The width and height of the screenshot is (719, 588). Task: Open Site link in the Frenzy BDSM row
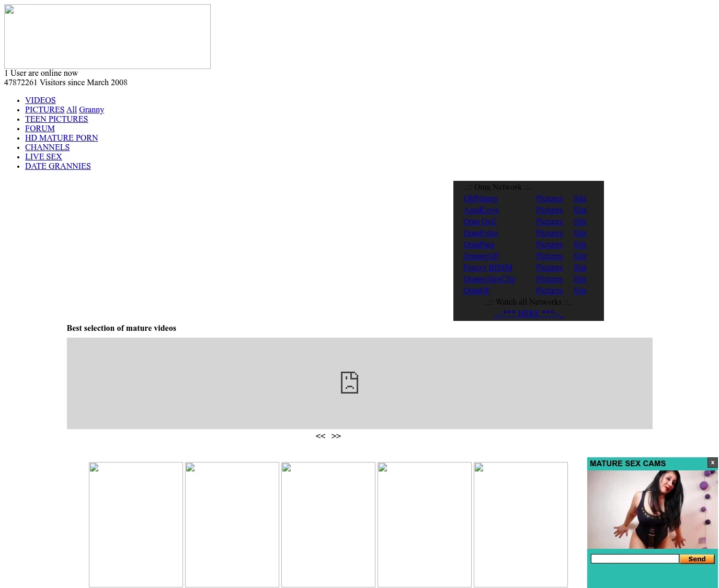point(580,268)
